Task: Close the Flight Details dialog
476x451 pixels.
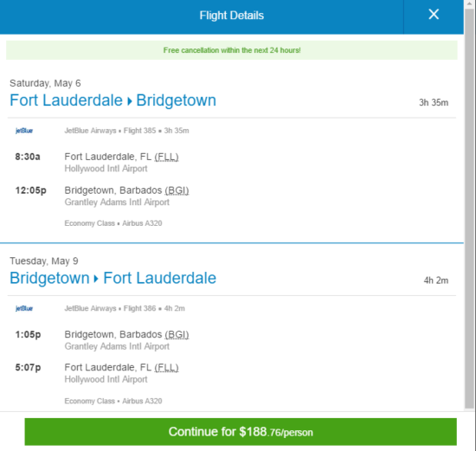Action: click(434, 14)
